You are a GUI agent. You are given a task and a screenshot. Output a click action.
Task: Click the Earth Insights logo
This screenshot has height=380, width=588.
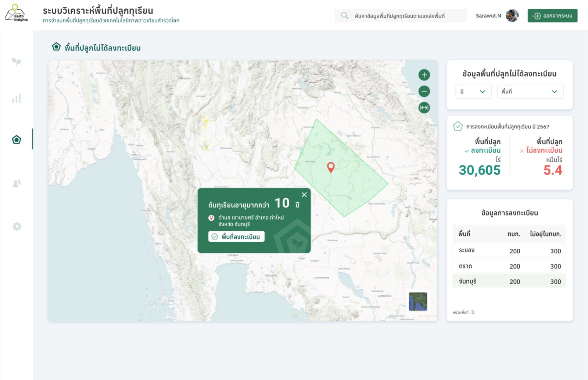(16, 13)
